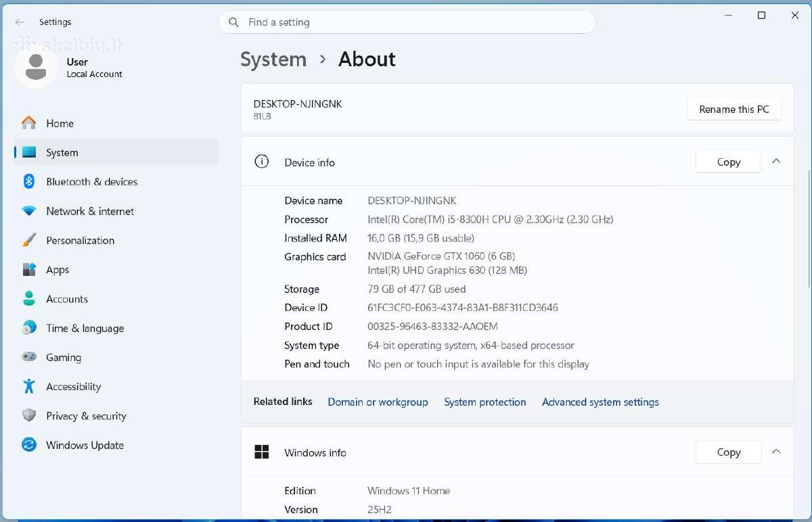Click the processor value i5-8300H text

pos(491,219)
